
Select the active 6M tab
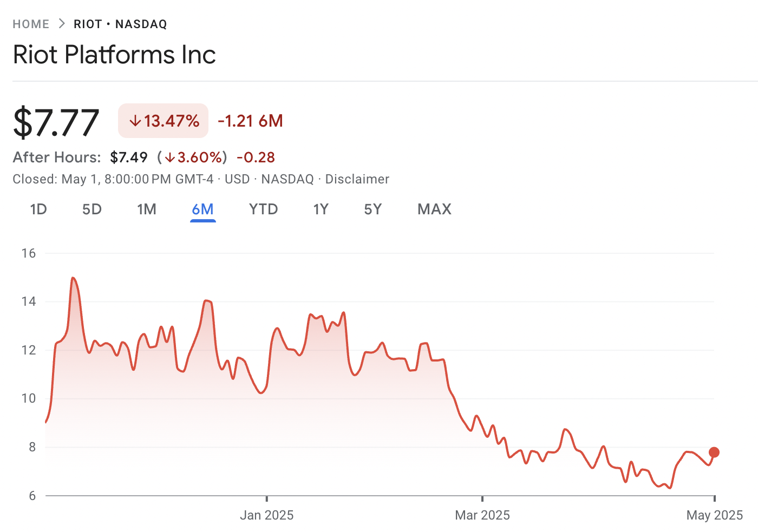point(203,209)
